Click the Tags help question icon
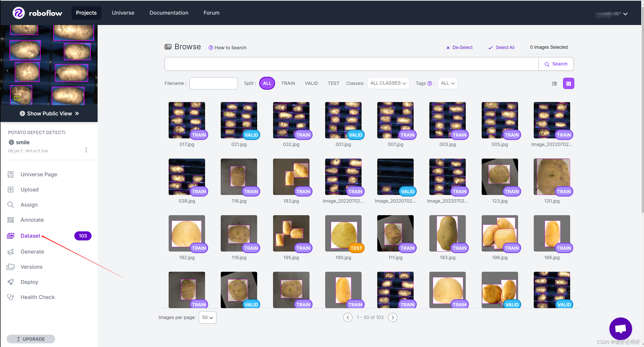Image resolution: width=644 pixels, height=347 pixels. [x=430, y=84]
